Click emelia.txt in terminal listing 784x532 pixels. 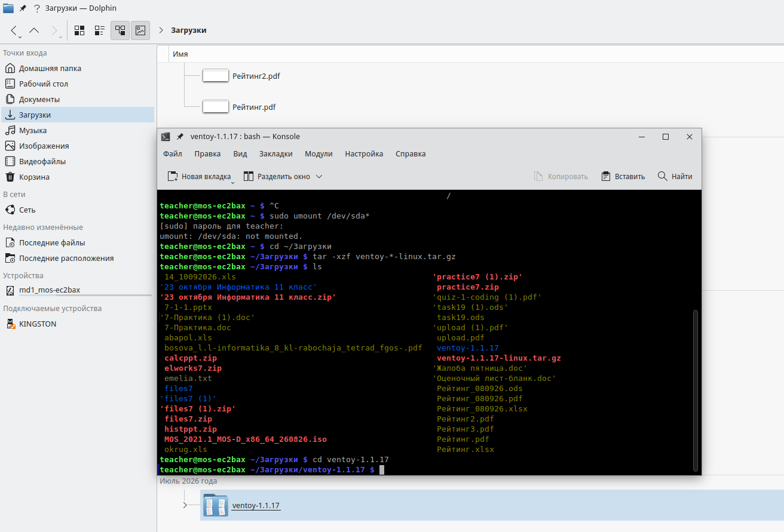tap(188, 379)
